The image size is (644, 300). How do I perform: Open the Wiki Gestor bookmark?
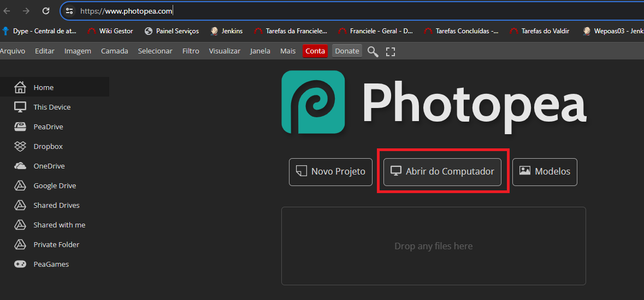coord(110,31)
